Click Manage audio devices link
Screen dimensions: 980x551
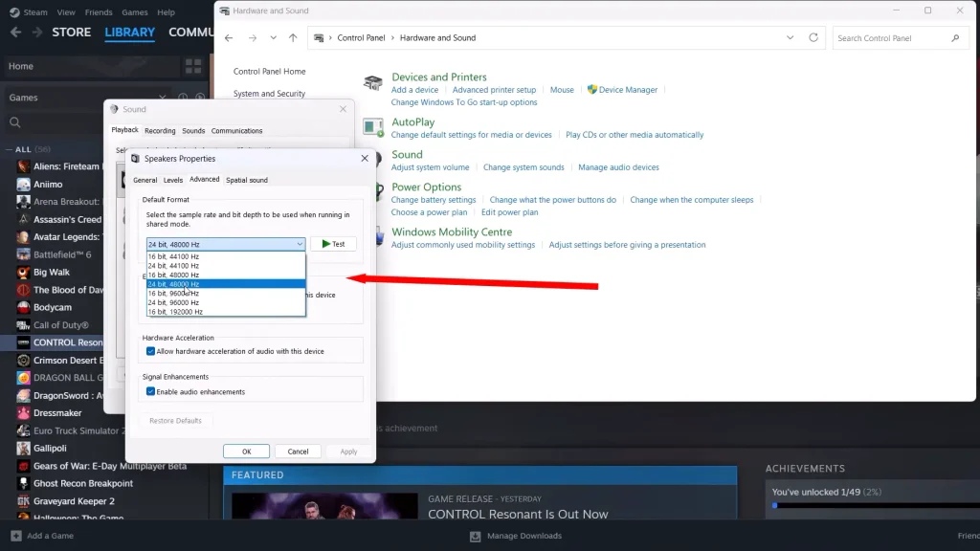[618, 167]
